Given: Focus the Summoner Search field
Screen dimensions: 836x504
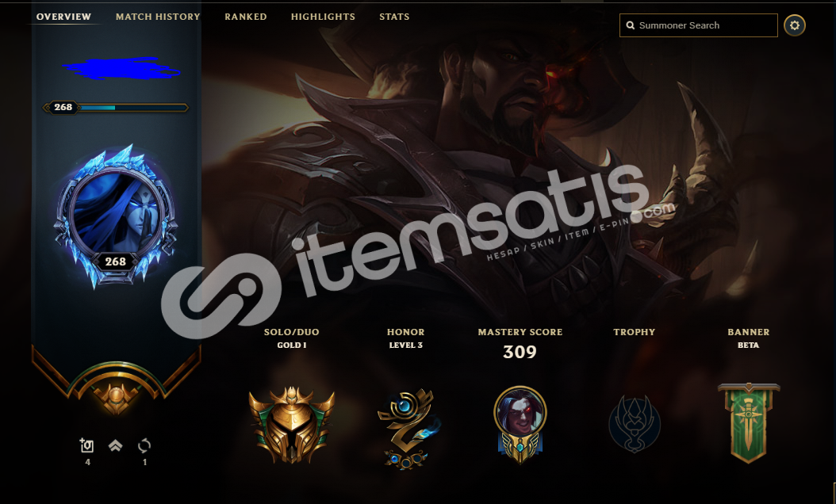Looking at the screenshot, I should coord(699,25).
